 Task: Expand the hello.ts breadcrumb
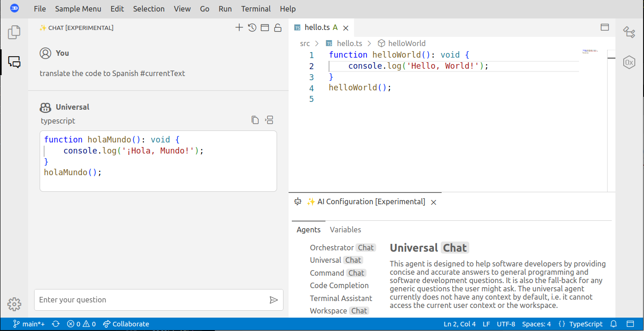pyautogui.click(x=349, y=43)
